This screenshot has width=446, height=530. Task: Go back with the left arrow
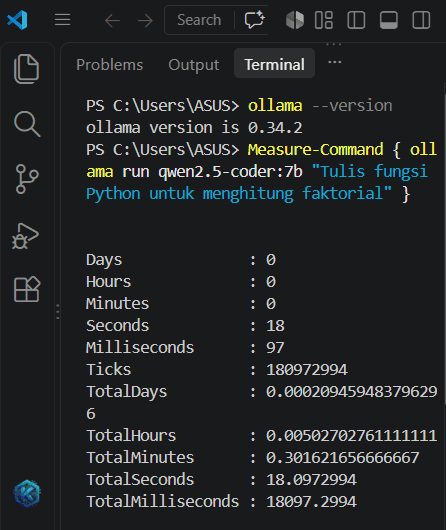click(x=112, y=21)
